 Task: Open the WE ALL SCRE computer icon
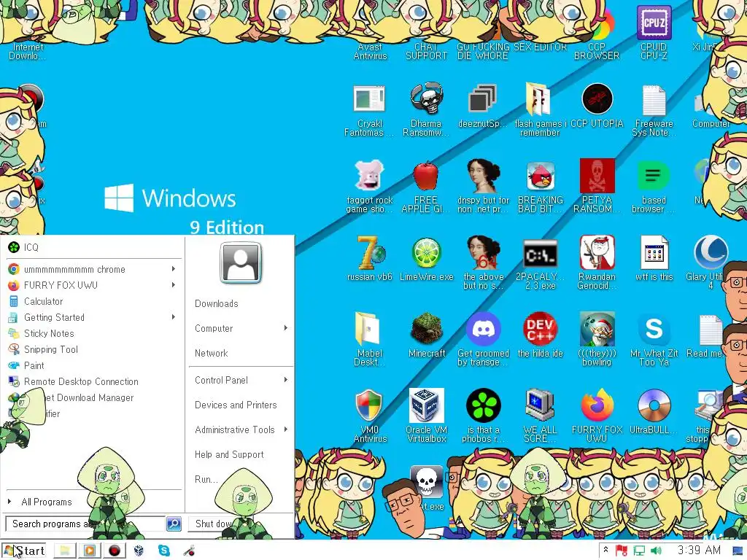[540, 405]
